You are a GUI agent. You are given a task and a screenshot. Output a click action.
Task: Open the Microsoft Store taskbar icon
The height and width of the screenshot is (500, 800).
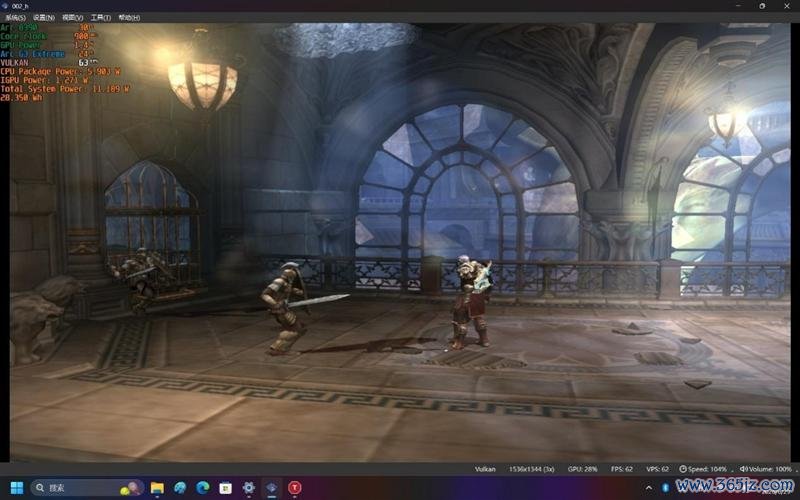point(226,488)
